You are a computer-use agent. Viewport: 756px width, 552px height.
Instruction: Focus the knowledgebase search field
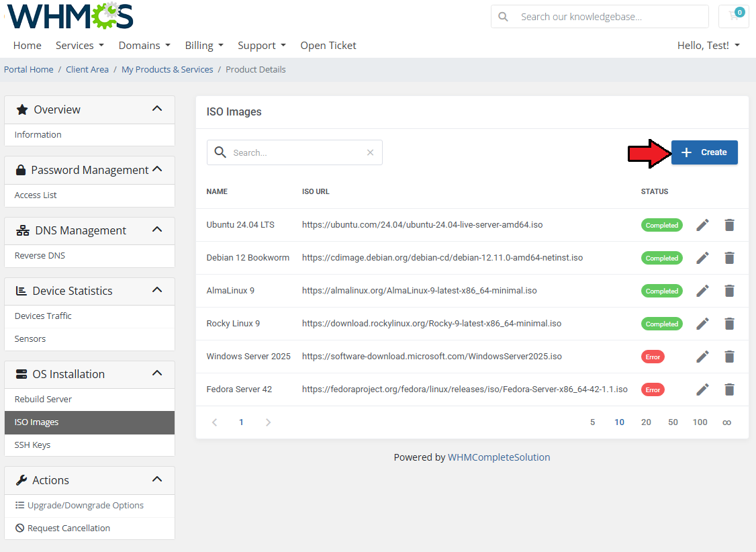[x=600, y=17]
